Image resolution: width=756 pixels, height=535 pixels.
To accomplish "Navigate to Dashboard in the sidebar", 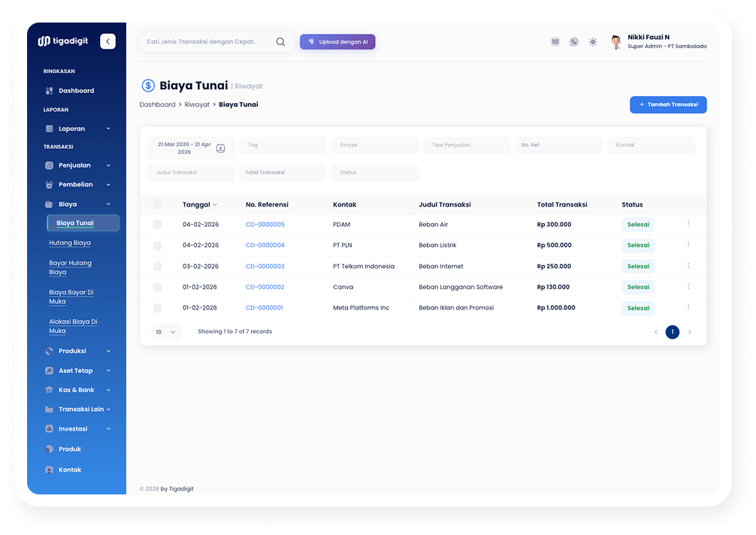I will [x=76, y=91].
